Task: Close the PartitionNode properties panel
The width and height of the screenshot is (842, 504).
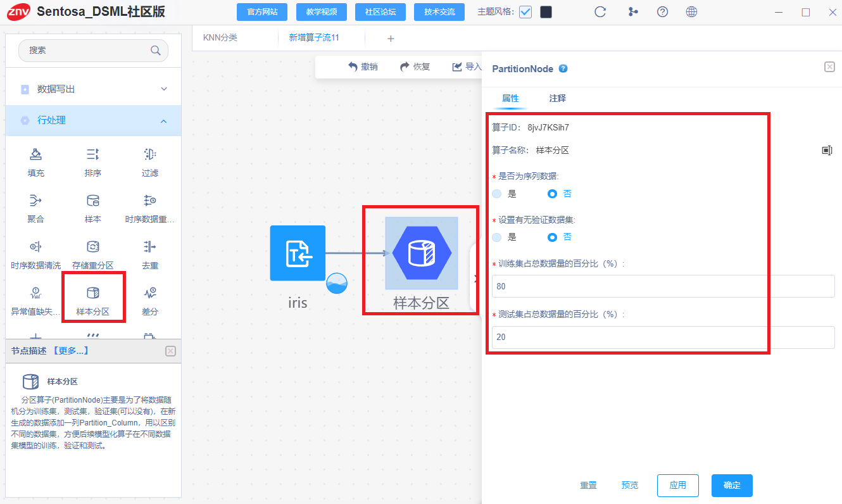Action: (x=829, y=67)
